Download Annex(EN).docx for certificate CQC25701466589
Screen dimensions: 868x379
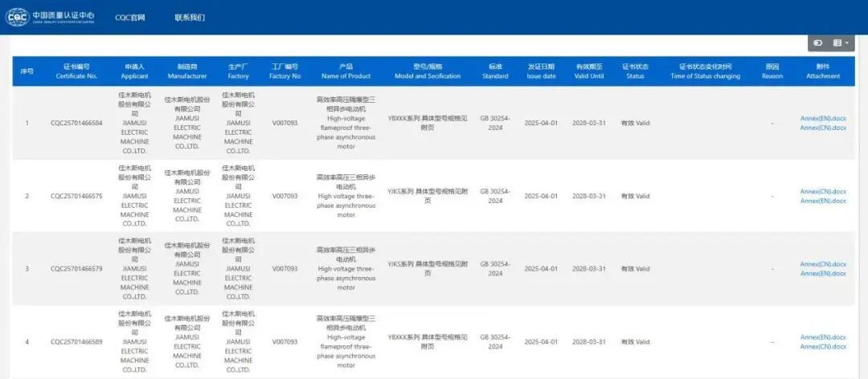tap(823, 337)
